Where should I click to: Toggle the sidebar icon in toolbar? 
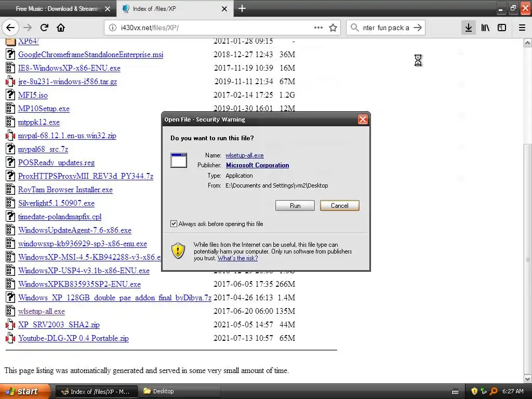coord(502,28)
